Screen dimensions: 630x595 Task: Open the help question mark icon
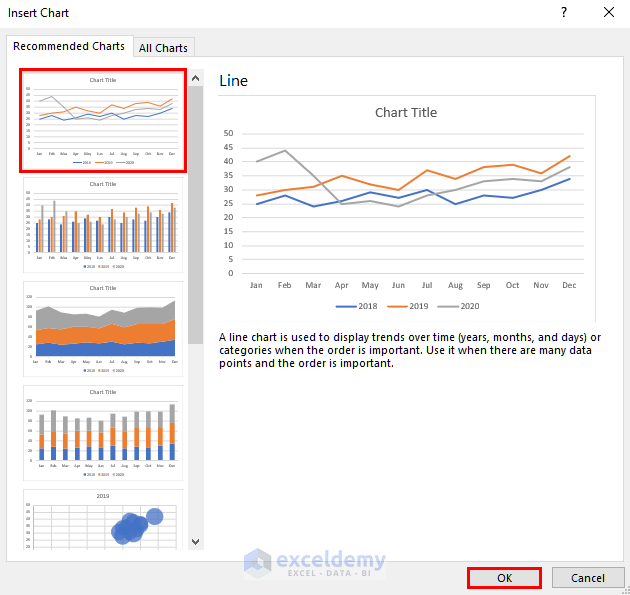[564, 12]
